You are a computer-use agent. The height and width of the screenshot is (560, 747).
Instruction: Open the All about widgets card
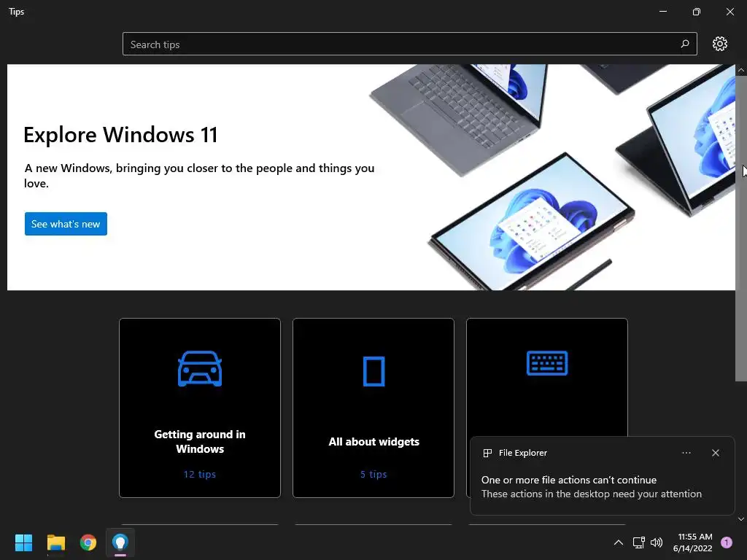point(373,408)
